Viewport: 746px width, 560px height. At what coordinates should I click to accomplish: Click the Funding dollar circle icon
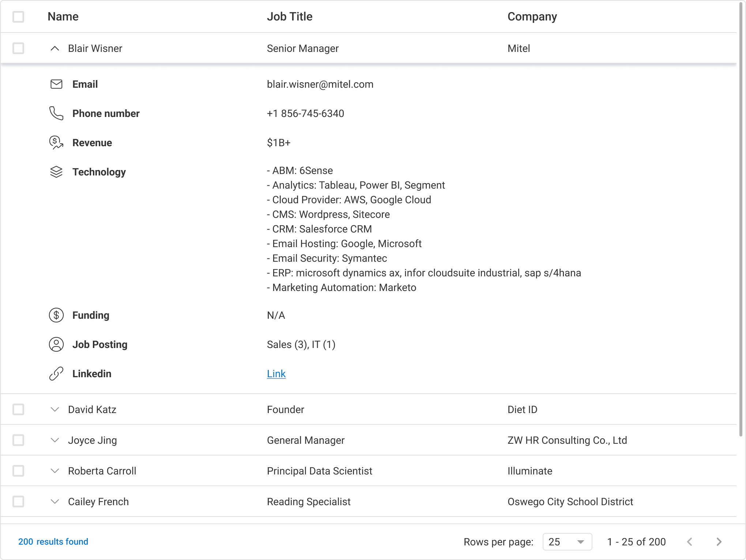coord(56,315)
